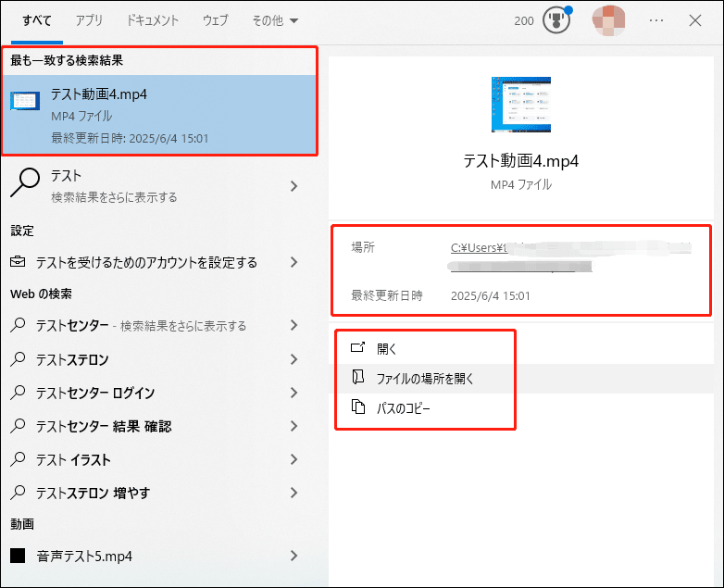
Task: Click the 開く open icon
Action: [x=358, y=347]
